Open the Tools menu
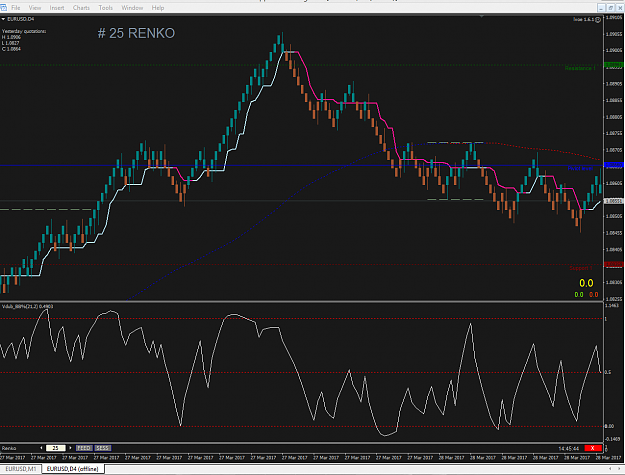Screen dimensions: 625x475 105,8
